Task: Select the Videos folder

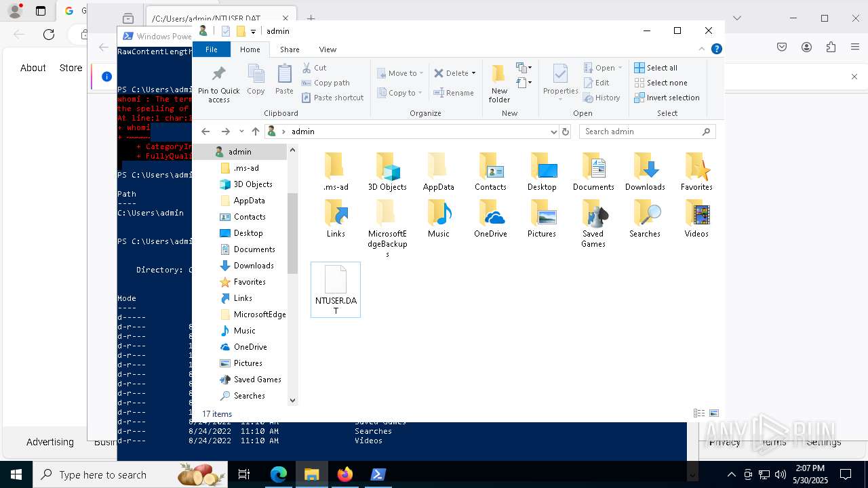Action: (x=696, y=218)
